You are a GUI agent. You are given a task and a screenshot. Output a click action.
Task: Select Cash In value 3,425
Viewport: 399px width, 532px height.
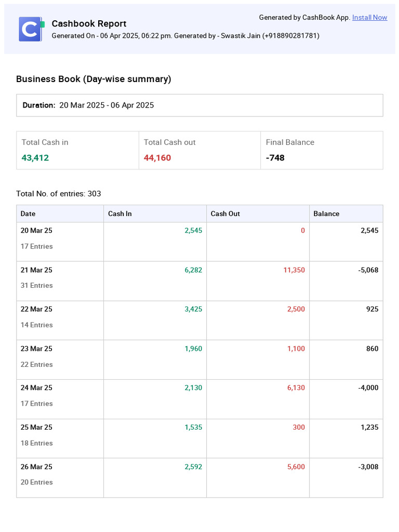(x=193, y=309)
